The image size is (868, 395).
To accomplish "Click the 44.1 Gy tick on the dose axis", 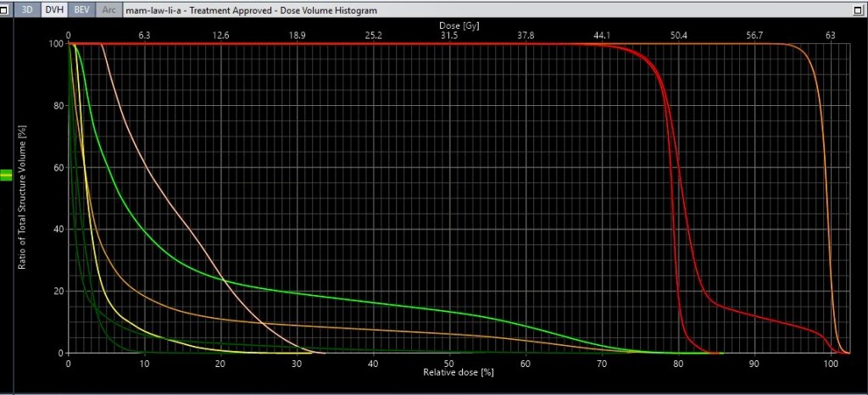I will (602, 36).
